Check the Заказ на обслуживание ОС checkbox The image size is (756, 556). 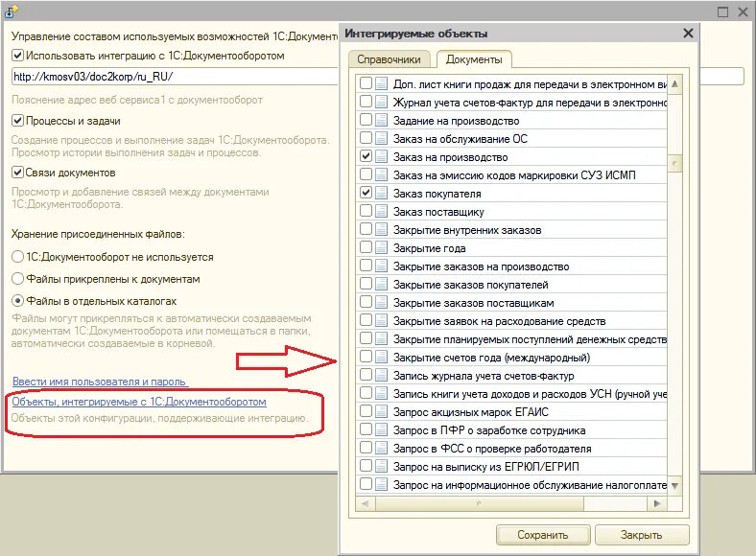366,138
